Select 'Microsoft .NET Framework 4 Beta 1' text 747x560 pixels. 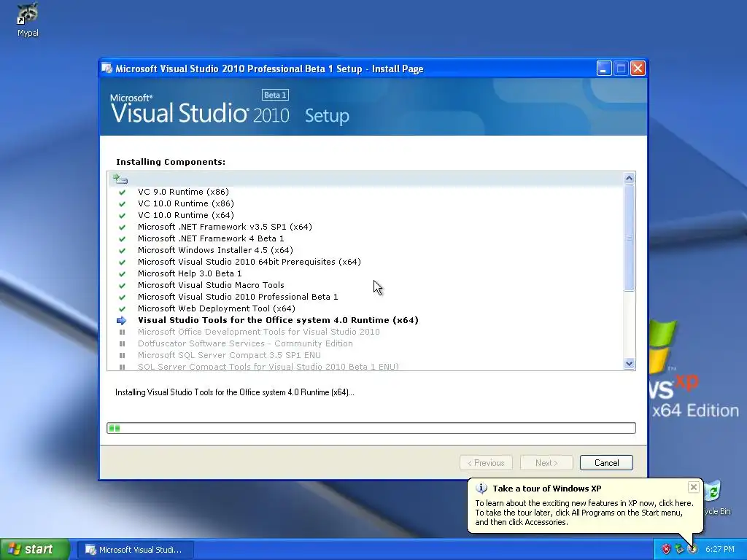(x=211, y=238)
